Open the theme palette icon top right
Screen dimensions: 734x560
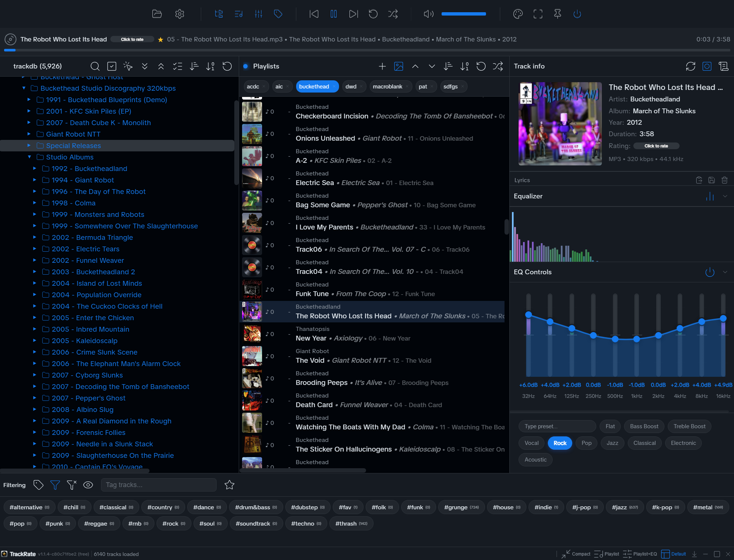(x=517, y=14)
